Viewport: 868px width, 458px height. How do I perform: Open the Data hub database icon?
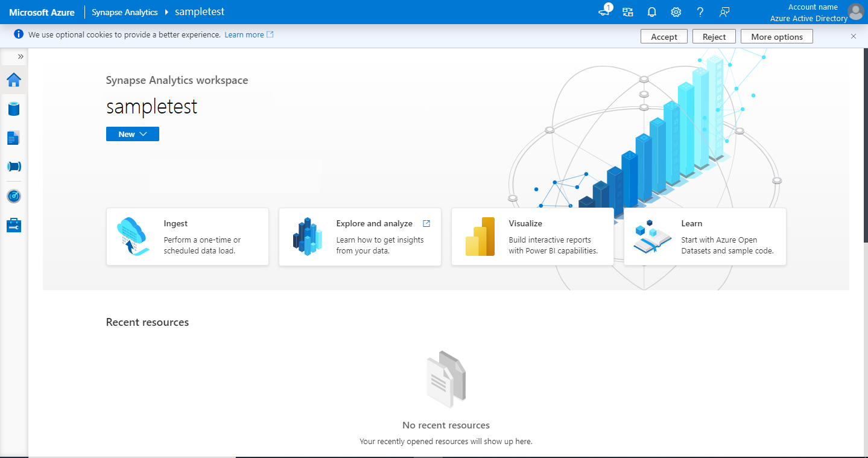pos(14,109)
